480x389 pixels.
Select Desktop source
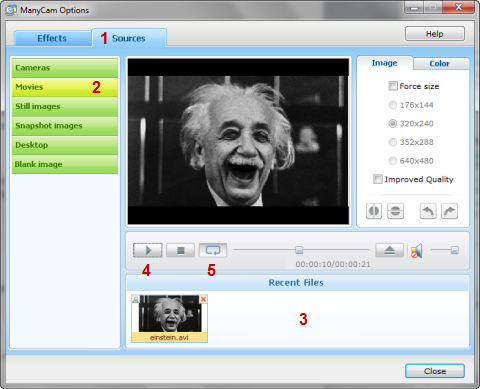[65, 145]
